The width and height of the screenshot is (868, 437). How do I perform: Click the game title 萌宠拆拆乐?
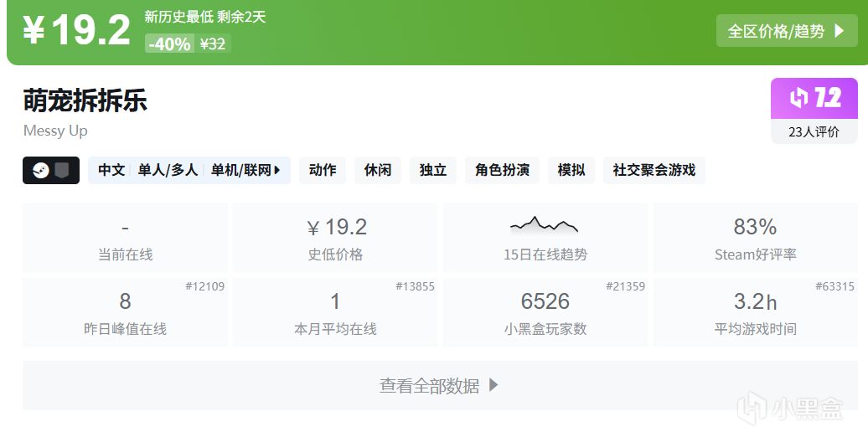85,100
